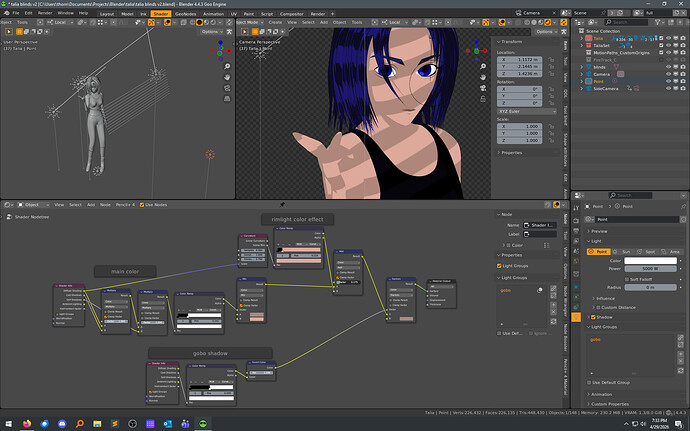The image size is (690, 431).
Task: Hide Talia collection in viewport
Action: coord(668,38)
